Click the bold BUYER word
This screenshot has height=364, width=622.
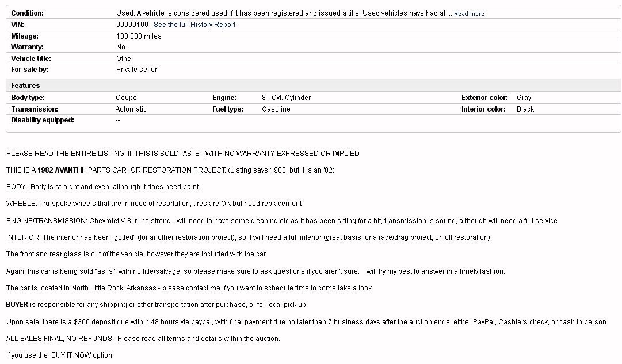point(17,305)
